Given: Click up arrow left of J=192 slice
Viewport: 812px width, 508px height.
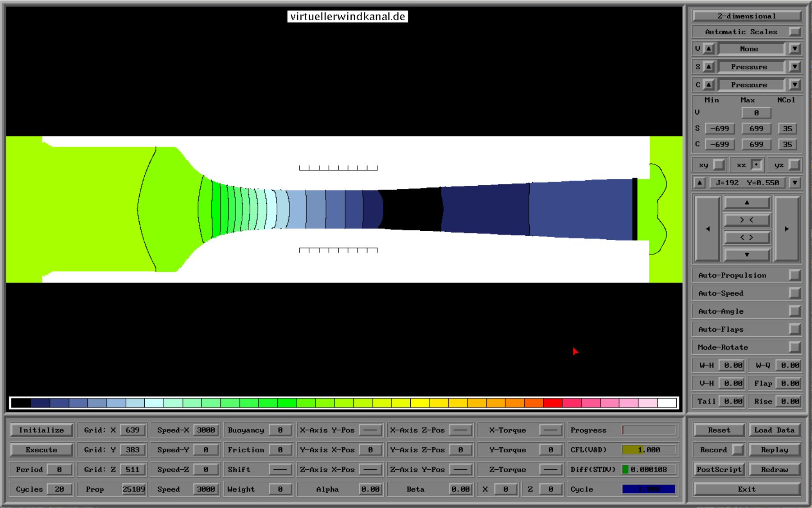Looking at the screenshot, I should pos(699,183).
